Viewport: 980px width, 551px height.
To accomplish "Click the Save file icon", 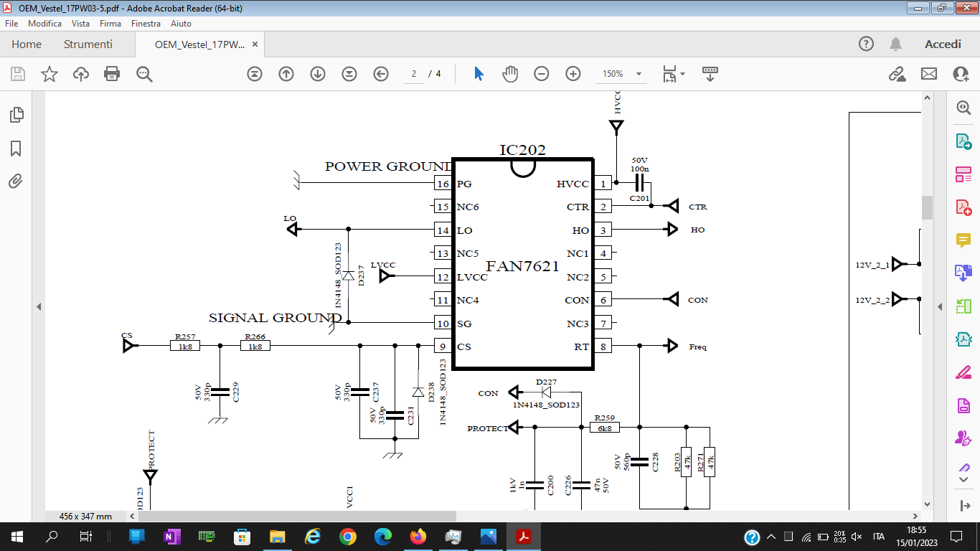I will (x=18, y=74).
